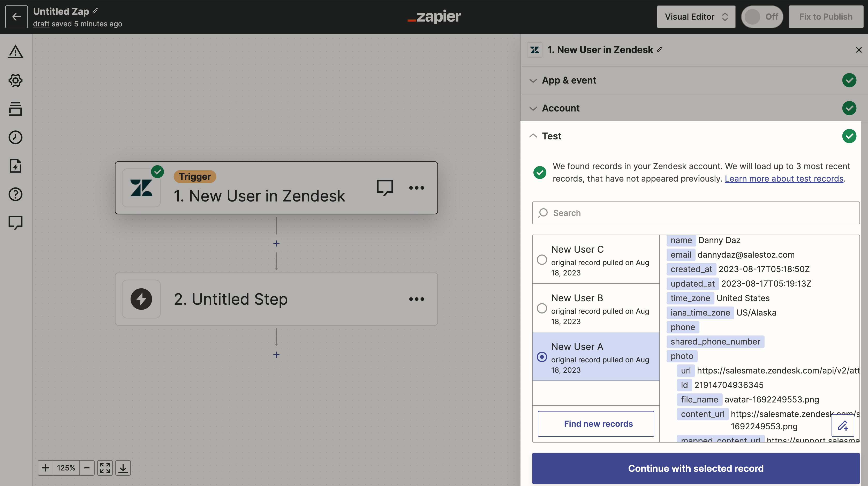Screen dimensions: 868x486
Task: Open more options on Untitled Step
Action: (x=417, y=299)
